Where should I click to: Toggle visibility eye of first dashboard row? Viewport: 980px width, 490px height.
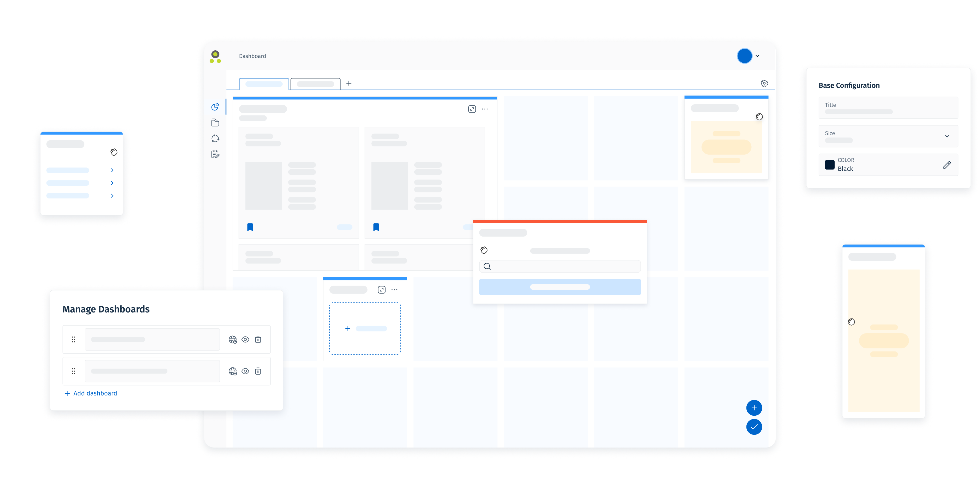pyautogui.click(x=245, y=339)
